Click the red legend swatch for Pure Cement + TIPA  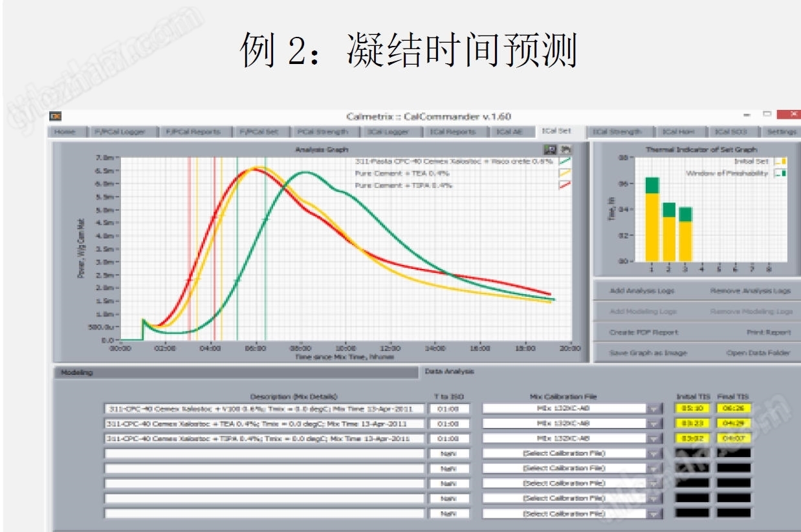pos(564,186)
